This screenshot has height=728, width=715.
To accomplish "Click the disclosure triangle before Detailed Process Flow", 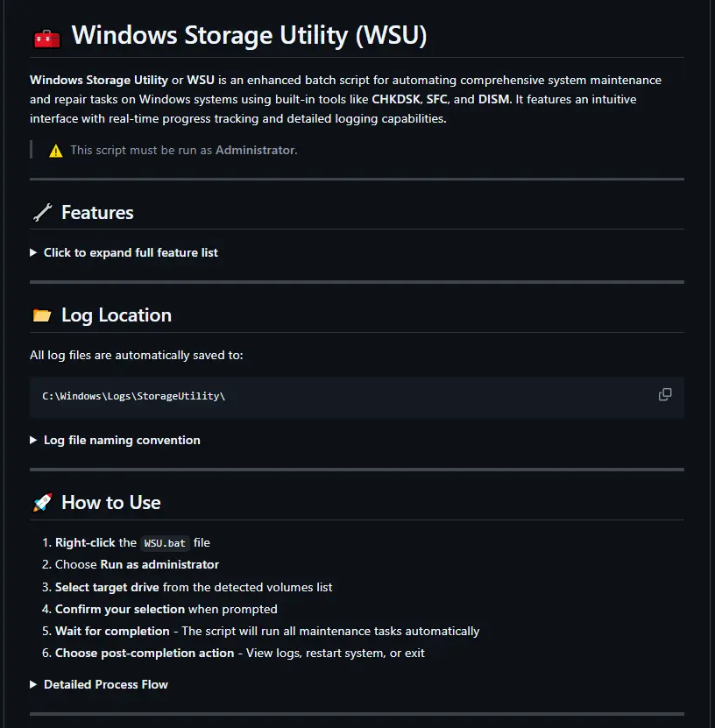I will pos(33,684).
